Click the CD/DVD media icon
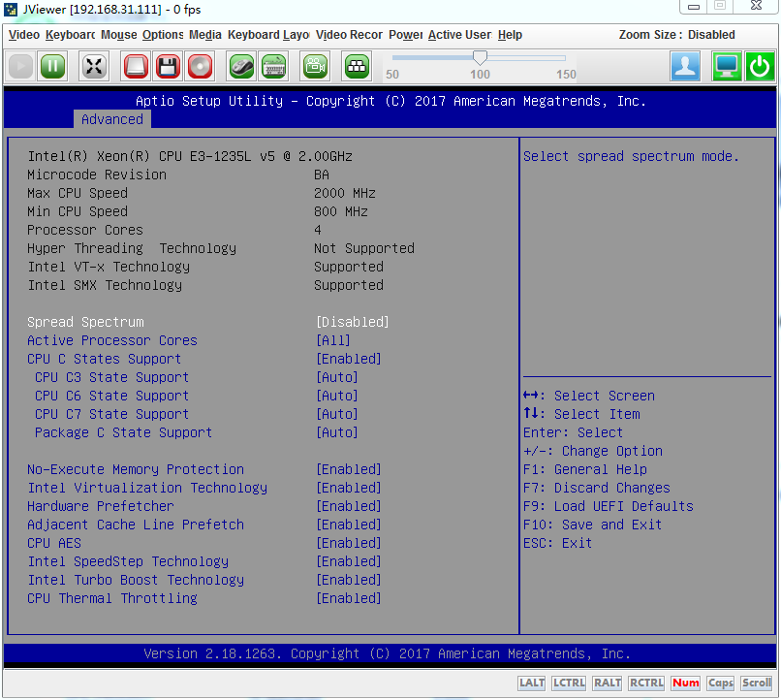 click(x=200, y=67)
